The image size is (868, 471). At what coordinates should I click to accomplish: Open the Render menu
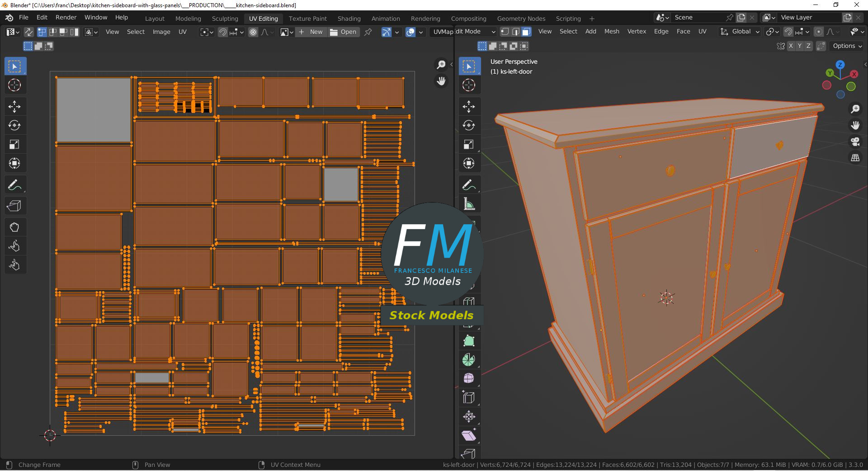(x=66, y=17)
